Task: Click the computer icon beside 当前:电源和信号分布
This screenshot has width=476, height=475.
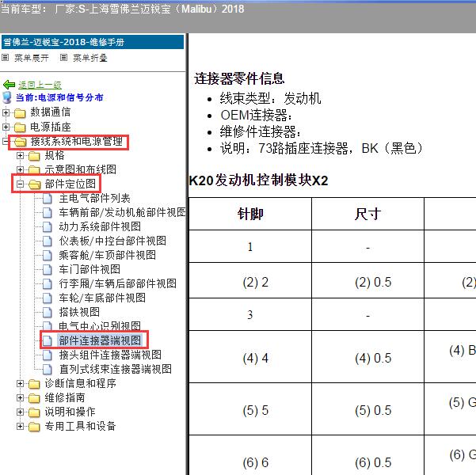Action: pyautogui.click(x=7, y=97)
